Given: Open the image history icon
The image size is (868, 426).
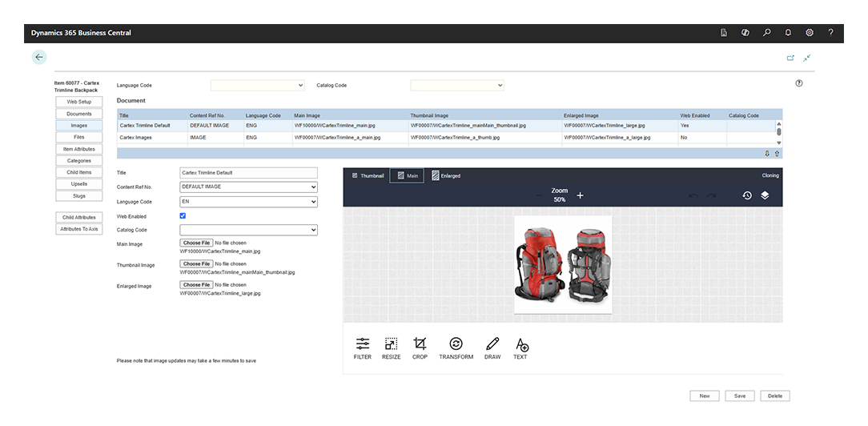Looking at the screenshot, I should click(x=746, y=195).
